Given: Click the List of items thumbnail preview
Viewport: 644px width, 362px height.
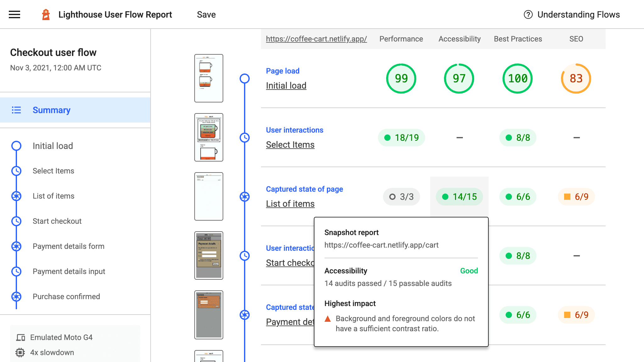Looking at the screenshot, I should point(208,196).
